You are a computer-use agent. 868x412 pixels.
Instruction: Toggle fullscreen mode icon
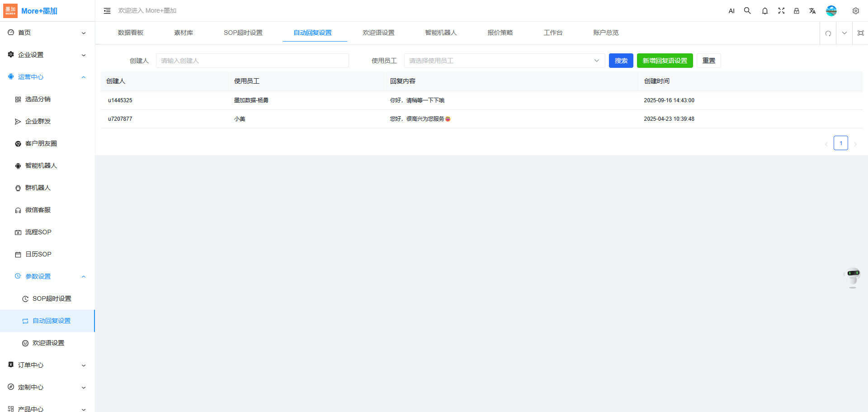pos(781,11)
